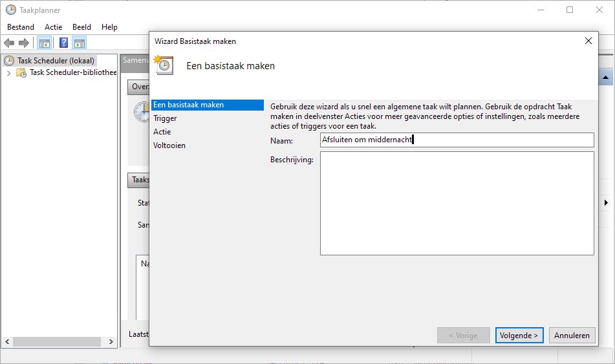The width and height of the screenshot is (615, 364).
Task: Click the Volgende button
Action: coord(519,336)
